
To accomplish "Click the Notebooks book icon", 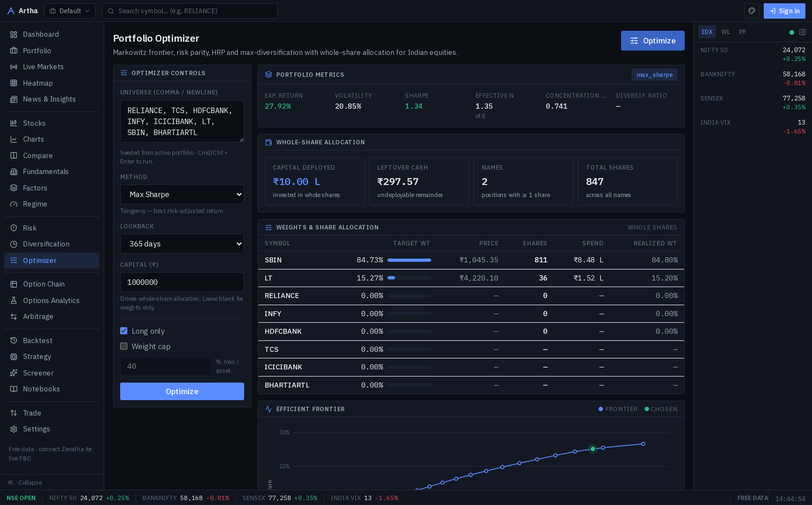I will 14,389.
